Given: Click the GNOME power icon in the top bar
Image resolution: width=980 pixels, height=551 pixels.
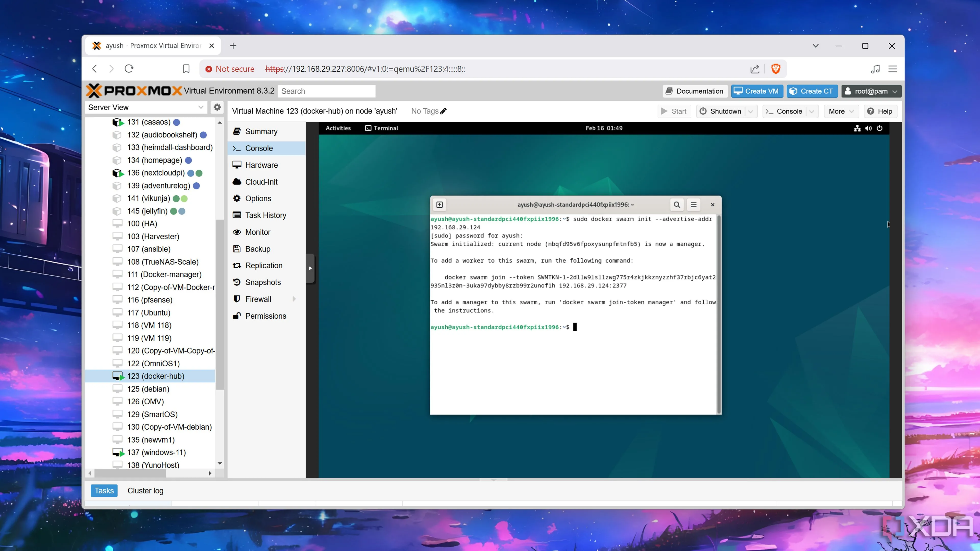Looking at the screenshot, I should (x=879, y=128).
